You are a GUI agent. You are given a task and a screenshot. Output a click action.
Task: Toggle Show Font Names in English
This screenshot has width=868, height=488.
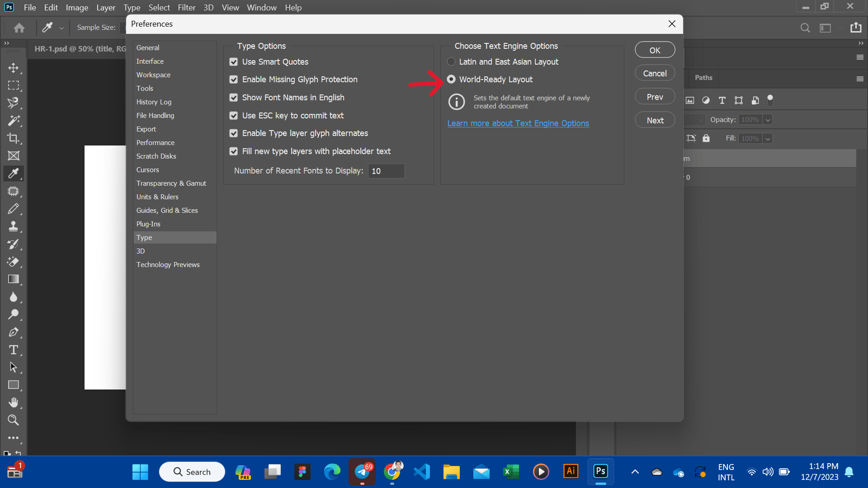[233, 98]
